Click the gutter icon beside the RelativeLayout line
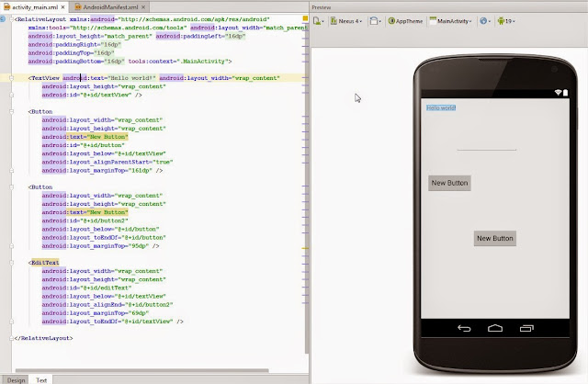 [3, 18]
